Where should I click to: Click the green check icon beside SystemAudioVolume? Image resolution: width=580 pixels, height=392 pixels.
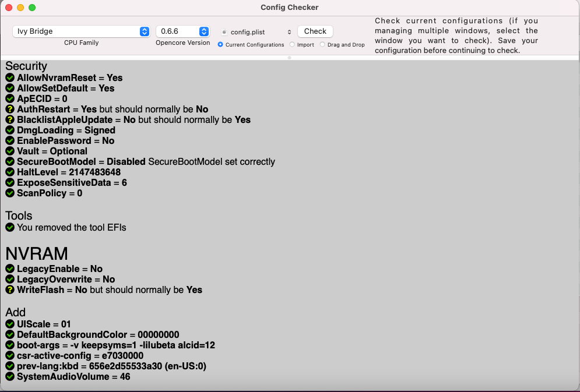point(10,376)
